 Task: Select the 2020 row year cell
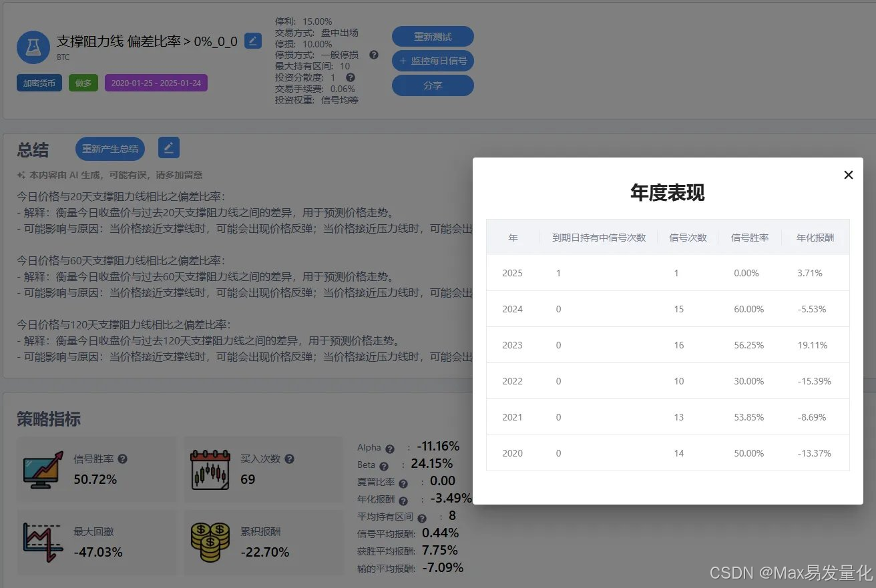513,453
